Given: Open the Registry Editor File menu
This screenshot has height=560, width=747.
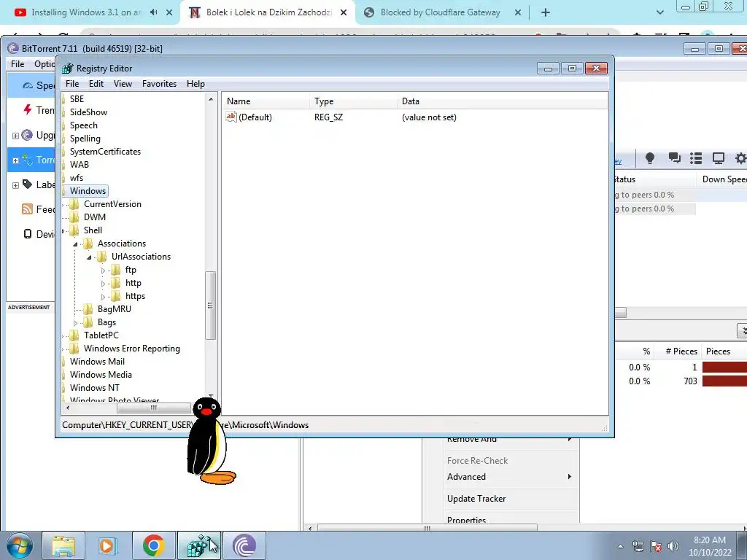Looking at the screenshot, I should (x=72, y=84).
